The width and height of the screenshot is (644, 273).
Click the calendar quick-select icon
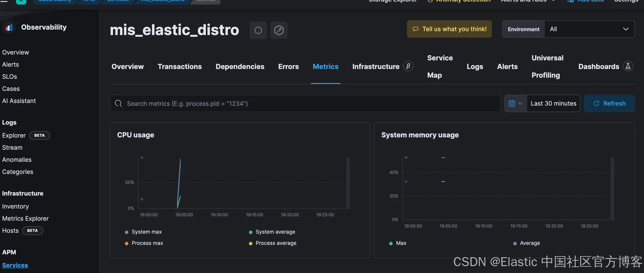click(512, 103)
